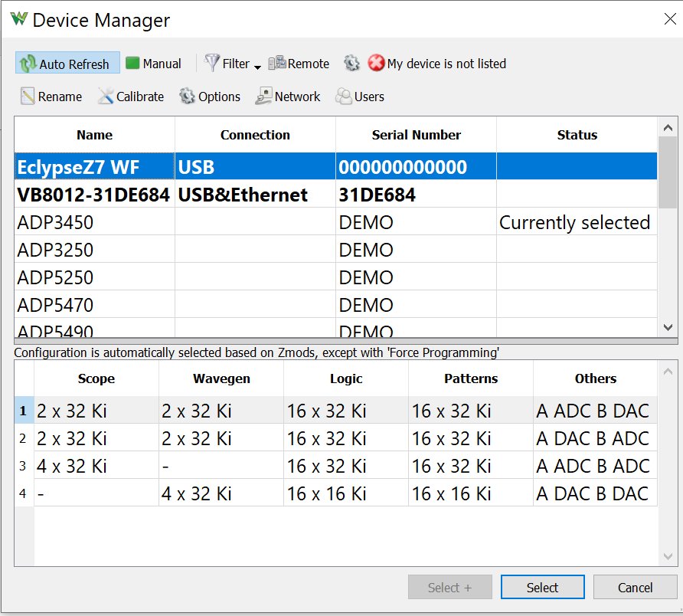Click the A DAC B ADC cell
This screenshot has height=616, width=683.
tap(595, 438)
